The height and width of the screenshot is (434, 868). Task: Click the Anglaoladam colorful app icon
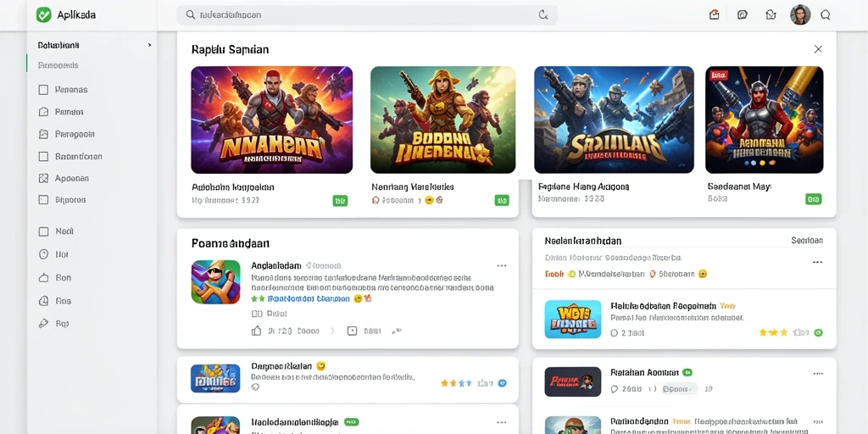tap(216, 281)
